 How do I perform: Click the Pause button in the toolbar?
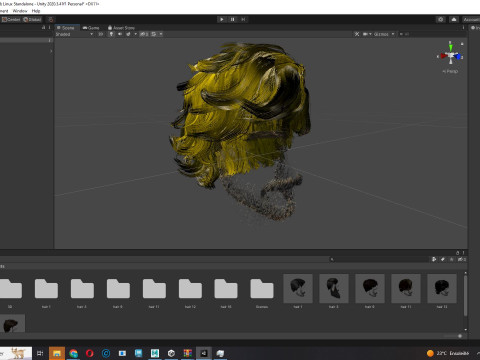[x=232, y=19]
